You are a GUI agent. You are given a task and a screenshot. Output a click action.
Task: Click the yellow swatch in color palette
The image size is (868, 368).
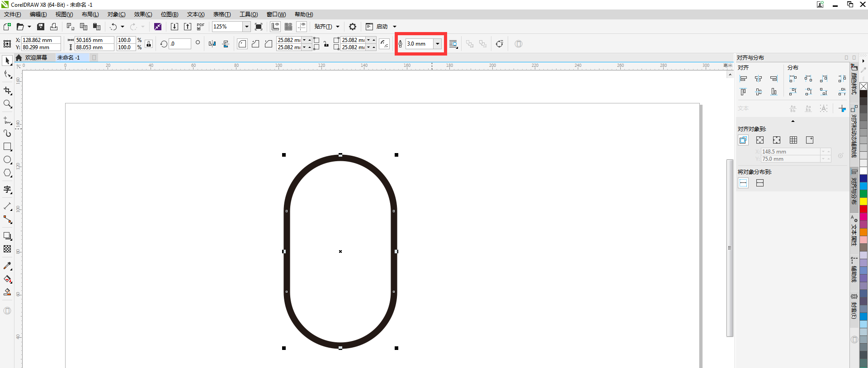863,201
